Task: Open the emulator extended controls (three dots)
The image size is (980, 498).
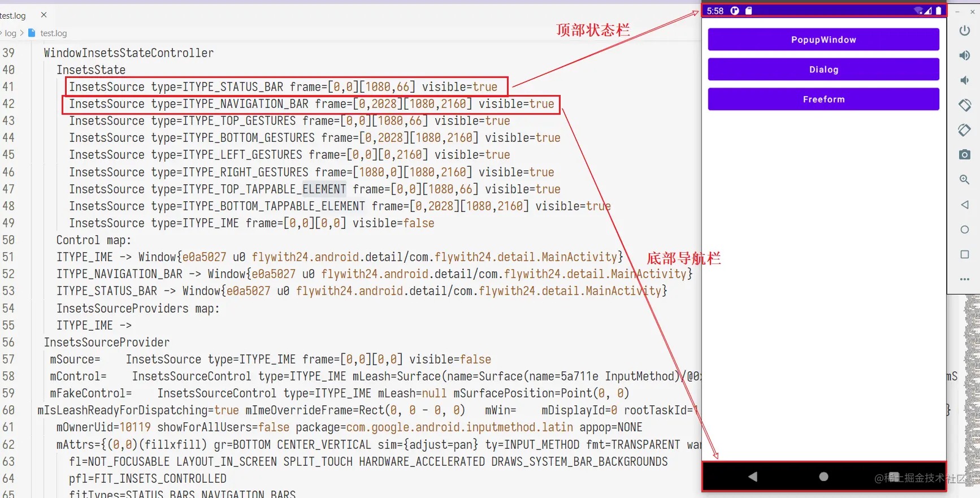Action: 964,279
